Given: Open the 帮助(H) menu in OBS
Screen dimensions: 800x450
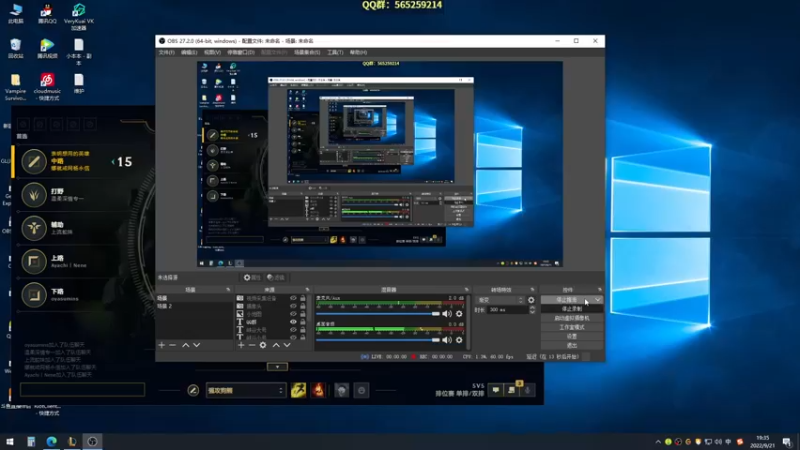Looking at the screenshot, I should [358, 53].
